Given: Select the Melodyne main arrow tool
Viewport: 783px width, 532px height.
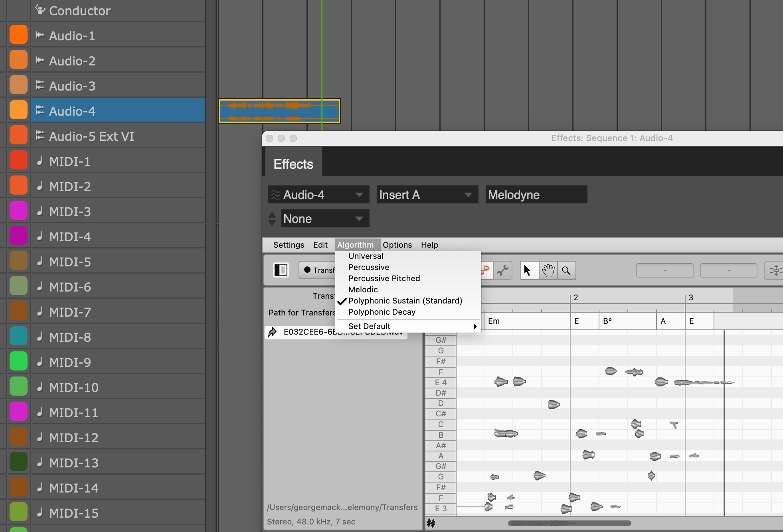Looking at the screenshot, I should pos(529,271).
